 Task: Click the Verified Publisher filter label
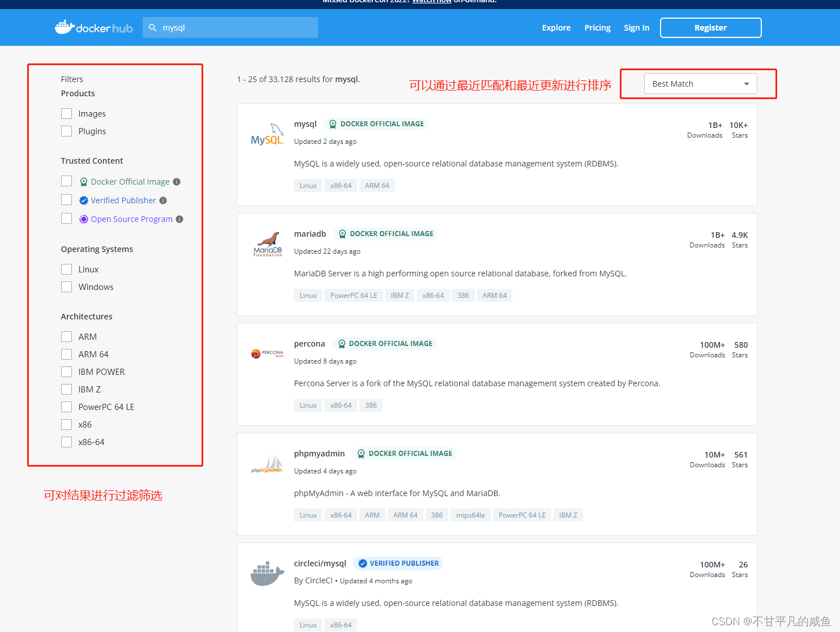coord(123,200)
